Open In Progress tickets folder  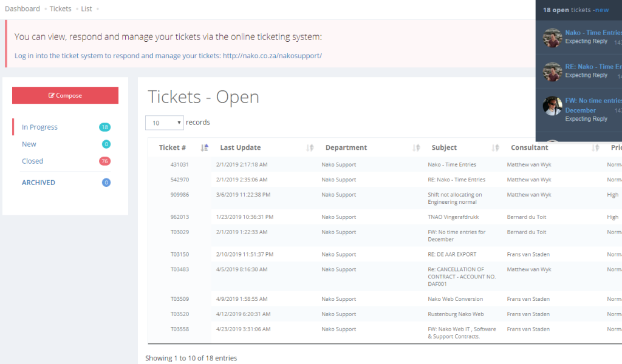[39, 127]
